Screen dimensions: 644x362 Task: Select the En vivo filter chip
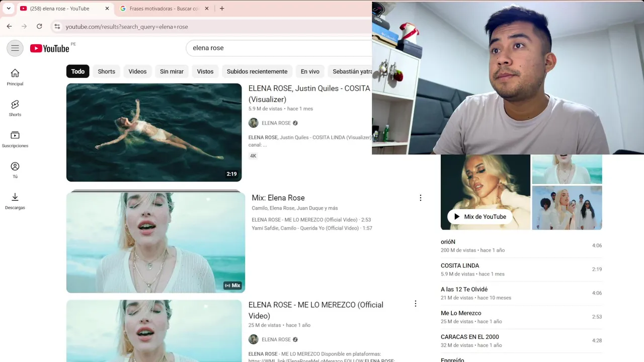310,71
